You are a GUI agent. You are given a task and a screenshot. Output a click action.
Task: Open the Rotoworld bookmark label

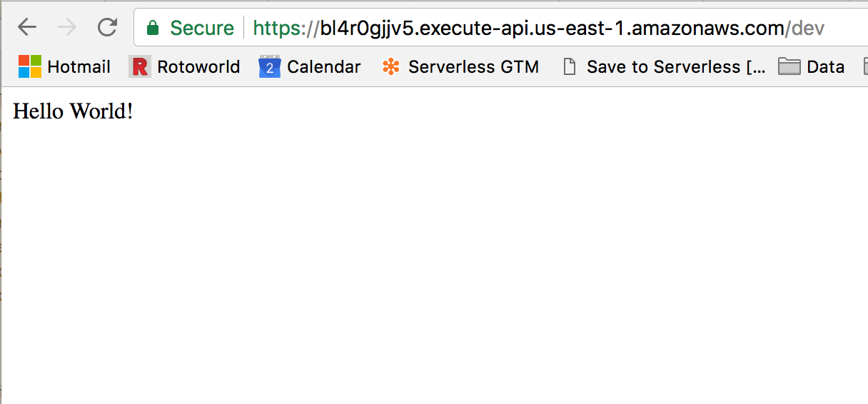(198, 66)
